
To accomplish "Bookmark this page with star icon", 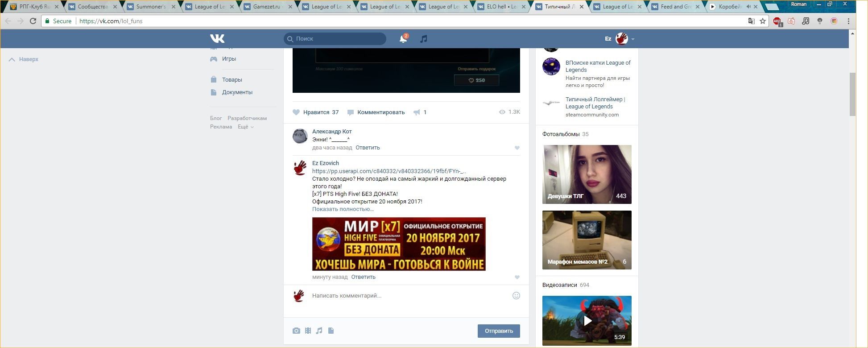I will (x=763, y=21).
